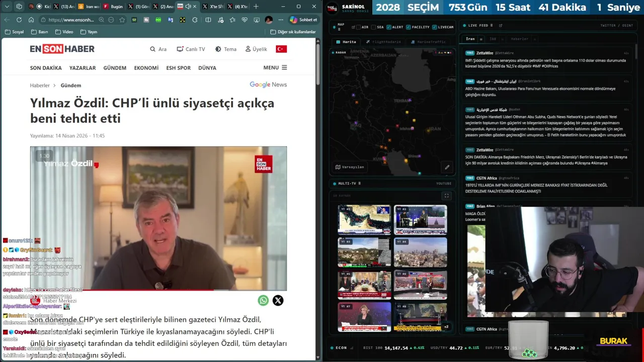Click Haberler breadcrumb link

[40, 85]
